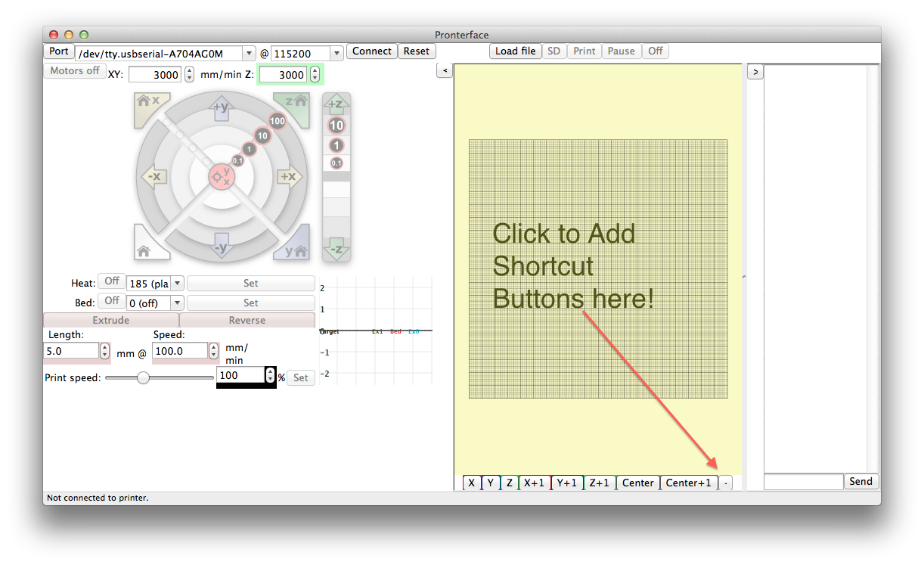Adjust the Print speed slider
The image size is (924, 565).
pyautogui.click(x=143, y=377)
